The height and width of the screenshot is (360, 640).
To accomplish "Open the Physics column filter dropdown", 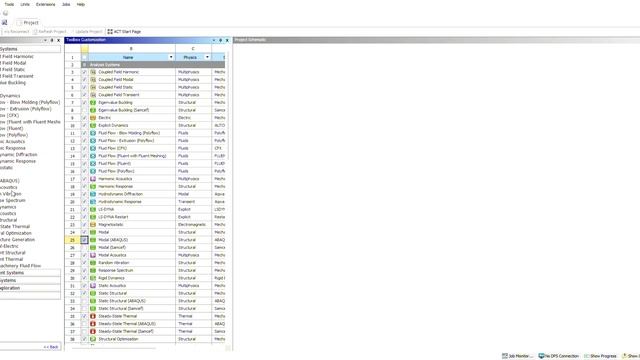I will 207,57.
